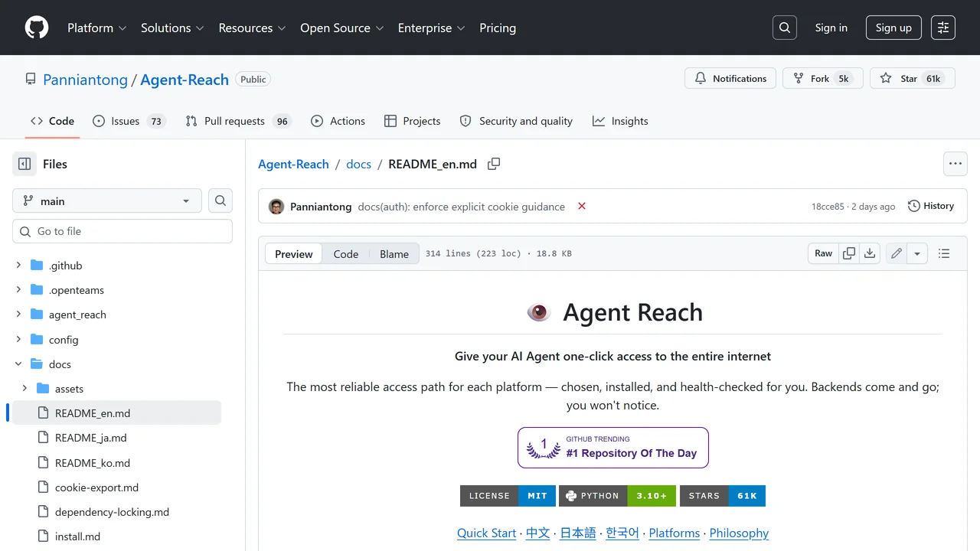This screenshot has height=551, width=980.
Task: Download the raw file icon
Action: pos(870,253)
